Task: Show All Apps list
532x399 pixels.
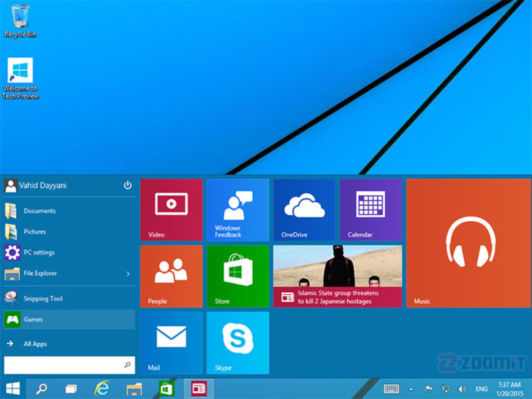Action: coord(69,344)
